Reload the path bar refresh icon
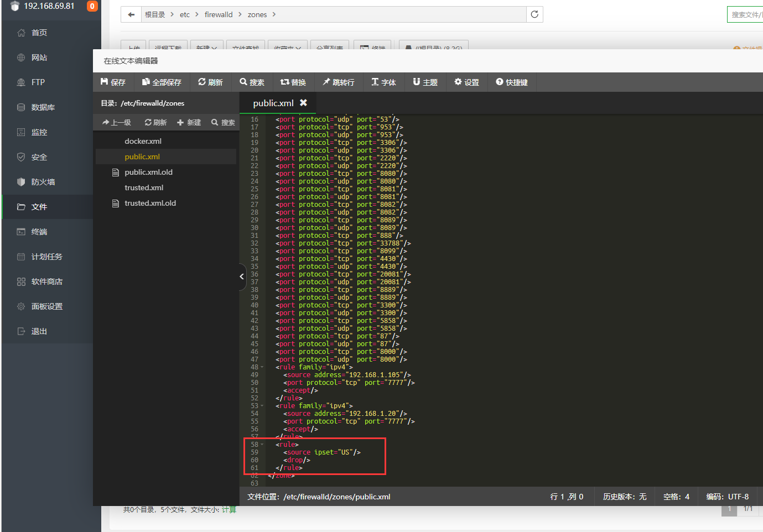The image size is (763, 532). point(534,14)
